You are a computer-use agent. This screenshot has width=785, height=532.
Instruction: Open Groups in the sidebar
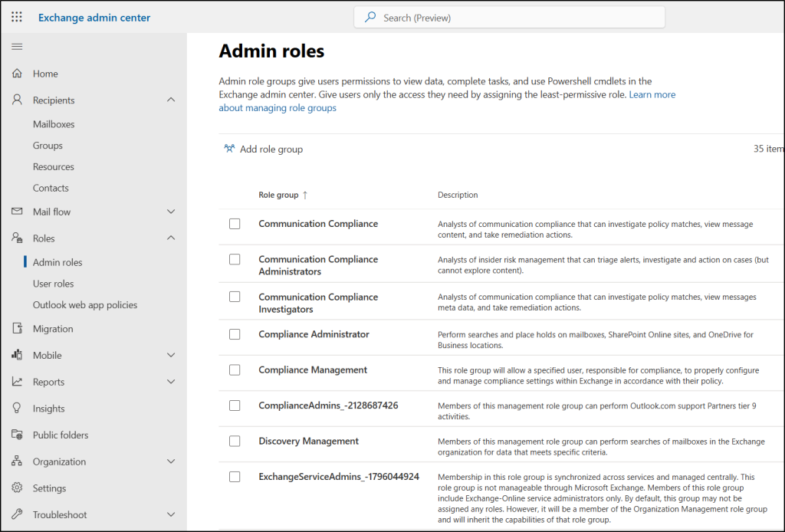click(48, 146)
